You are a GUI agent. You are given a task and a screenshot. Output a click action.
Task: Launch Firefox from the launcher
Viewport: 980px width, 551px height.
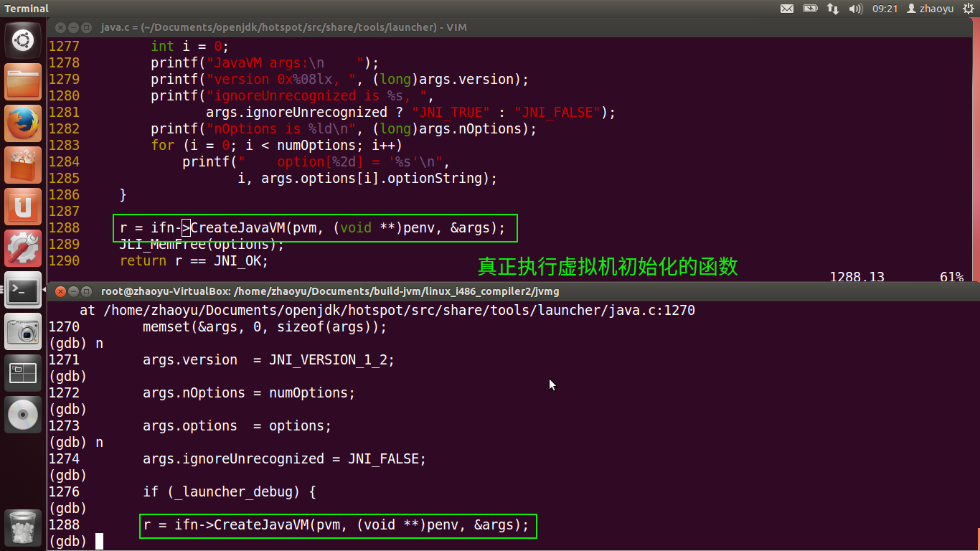(23, 123)
